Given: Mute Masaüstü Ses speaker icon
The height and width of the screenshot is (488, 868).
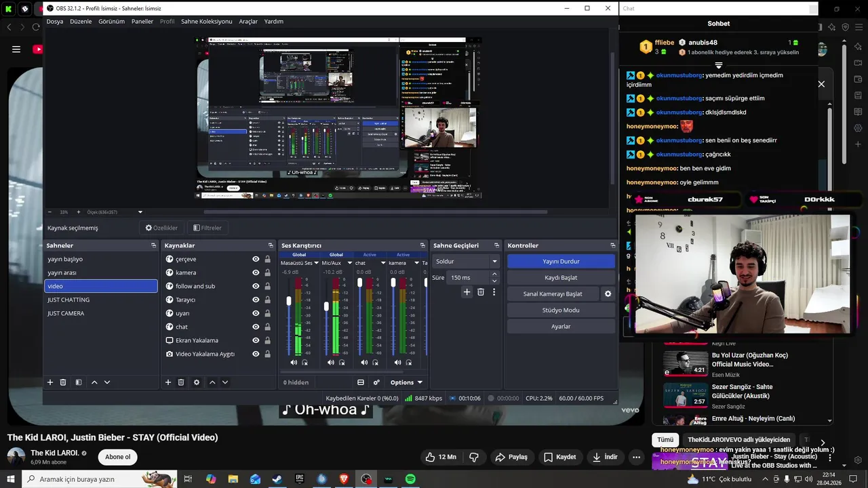Looking at the screenshot, I should pos(294,363).
